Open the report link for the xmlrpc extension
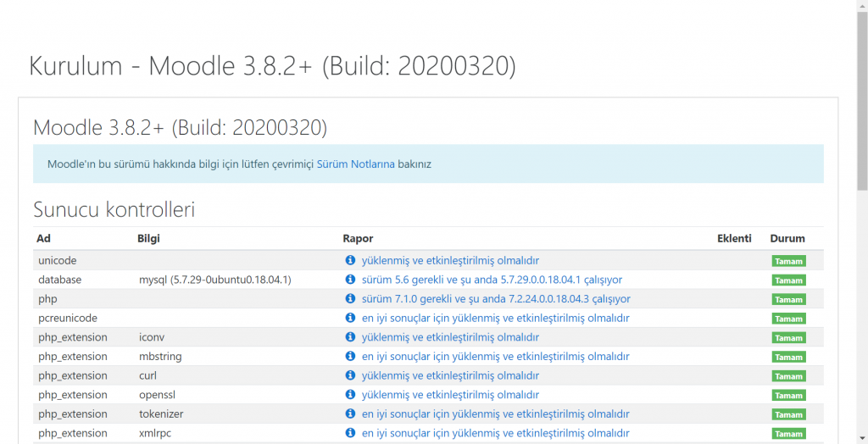 (x=495, y=433)
